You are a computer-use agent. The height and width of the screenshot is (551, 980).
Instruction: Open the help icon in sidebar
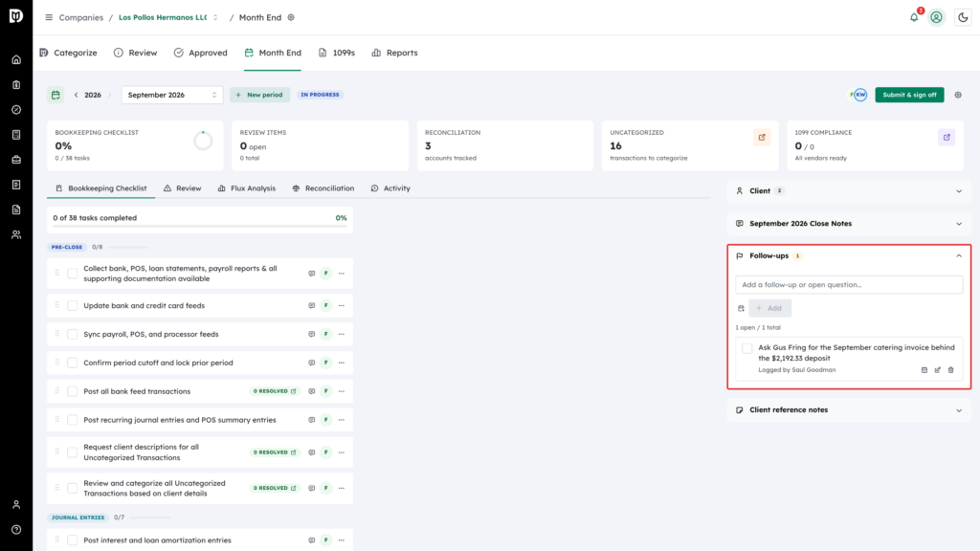point(16,530)
